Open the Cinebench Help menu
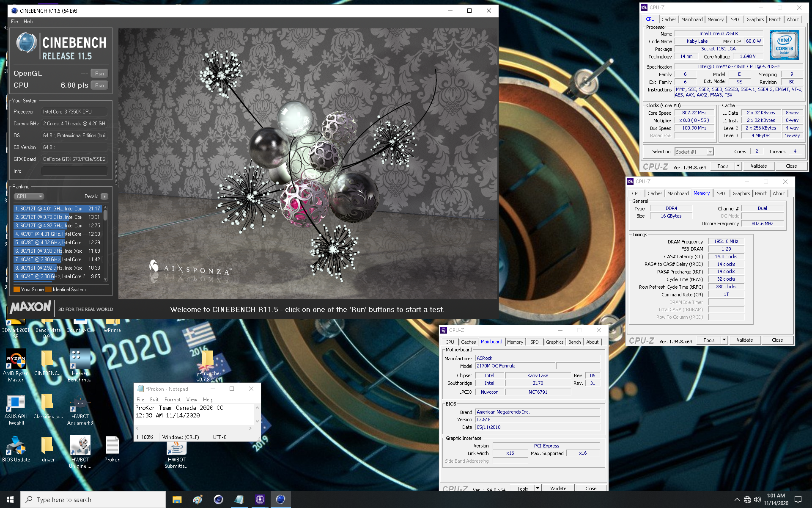The image size is (812, 508). (x=28, y=22)
